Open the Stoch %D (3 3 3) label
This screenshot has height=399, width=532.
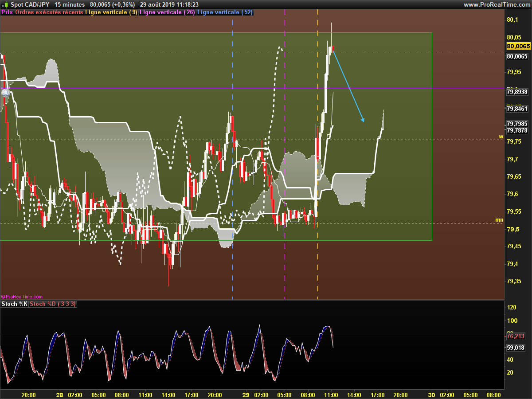point(53,304)
